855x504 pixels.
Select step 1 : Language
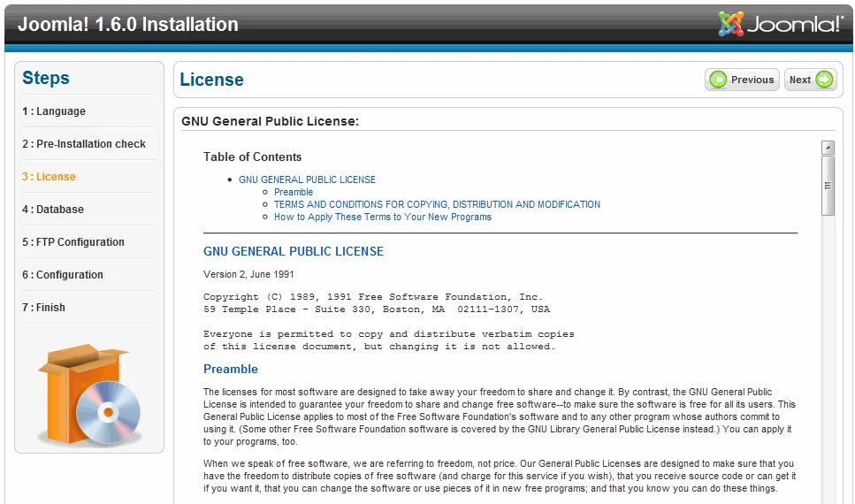(53, 111)
